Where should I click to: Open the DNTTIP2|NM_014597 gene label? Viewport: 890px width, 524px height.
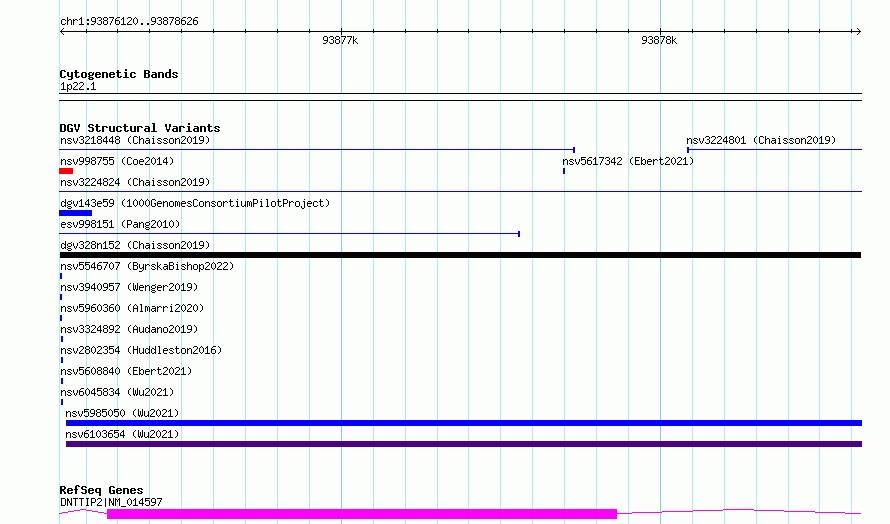click(111, 502)
